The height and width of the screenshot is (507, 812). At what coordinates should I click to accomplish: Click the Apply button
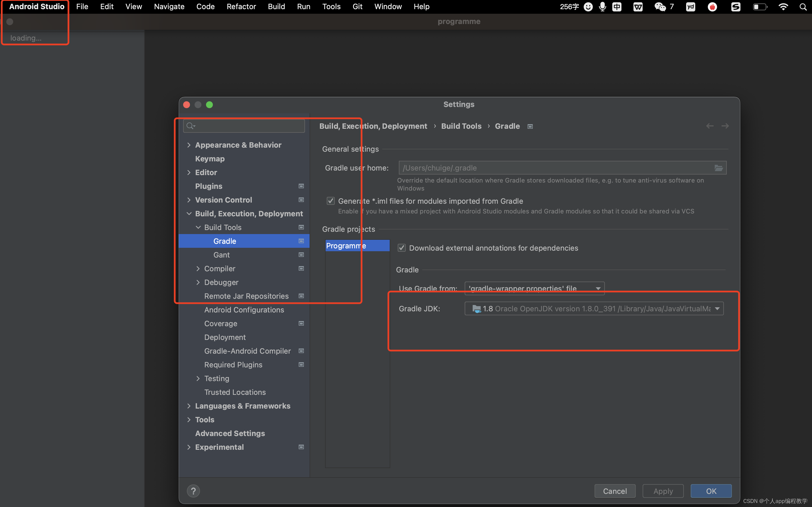point(663,491)
